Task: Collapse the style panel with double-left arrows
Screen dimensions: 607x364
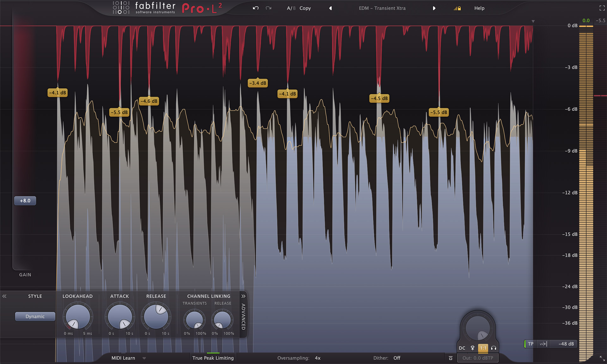Action: tap(4, 296)
